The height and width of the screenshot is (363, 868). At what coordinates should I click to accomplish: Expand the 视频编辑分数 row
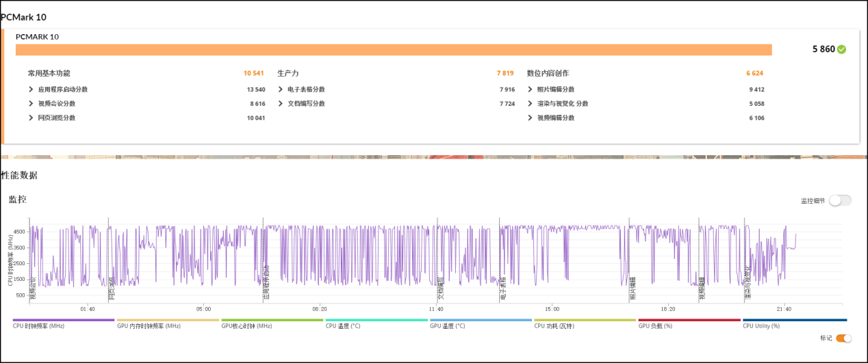point(531,118)
